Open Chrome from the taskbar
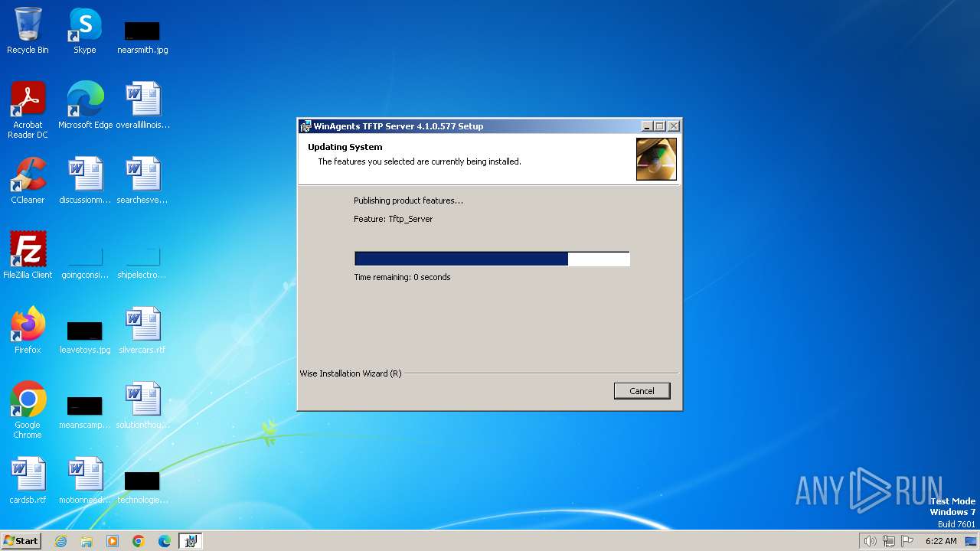Viewport: 980px width, 551px height. click(x=139, y=541)
